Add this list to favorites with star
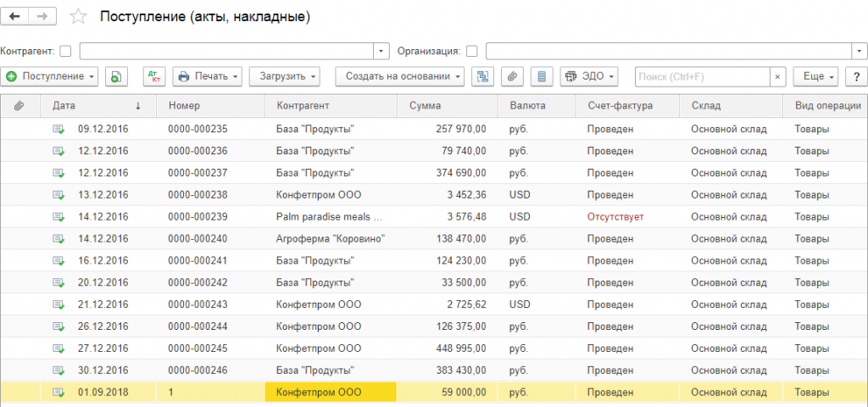The image size is (868, 407). (78, 17)
